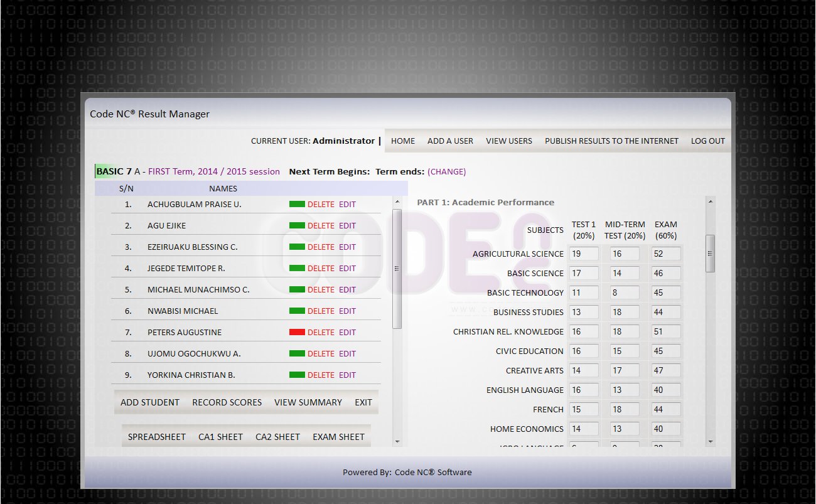Click the green status bar next to Agu Ejike
The width and height of the screenshot is (816, 504).
point(297,225)
